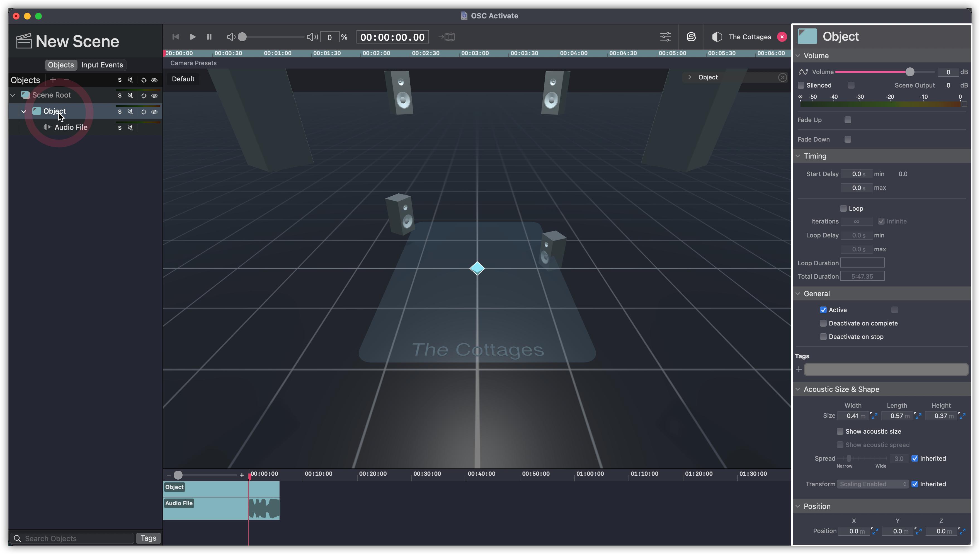The width and height of the screenshot is (980, 554).
Task: Uncheck the Spread Inherited checkbox
Action: pos(914,458)
